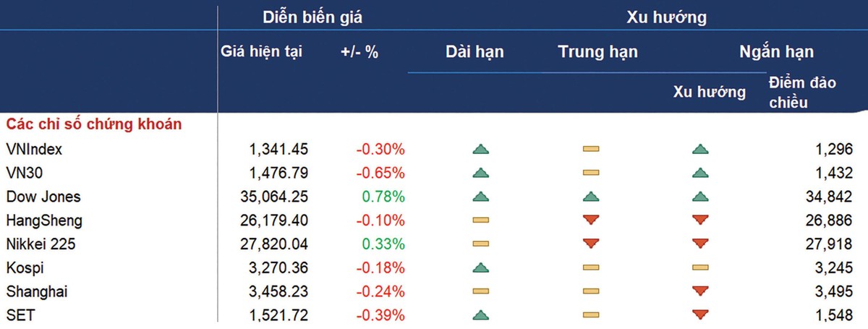The width and height of the screenshot is (868, 329).
Task: Select the Trung hạn column header
Action: (x=597, y=52)
